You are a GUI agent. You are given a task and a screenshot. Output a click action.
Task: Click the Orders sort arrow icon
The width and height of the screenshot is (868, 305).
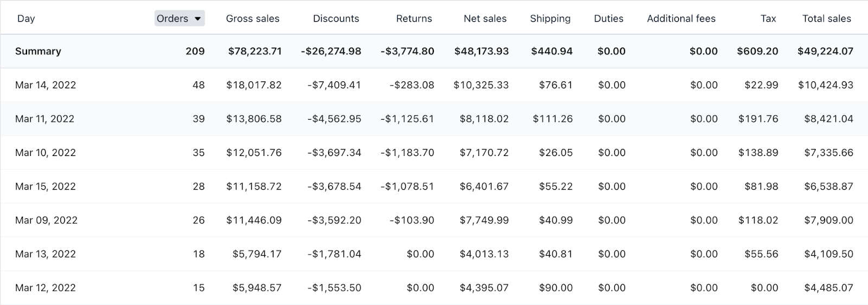198,18
